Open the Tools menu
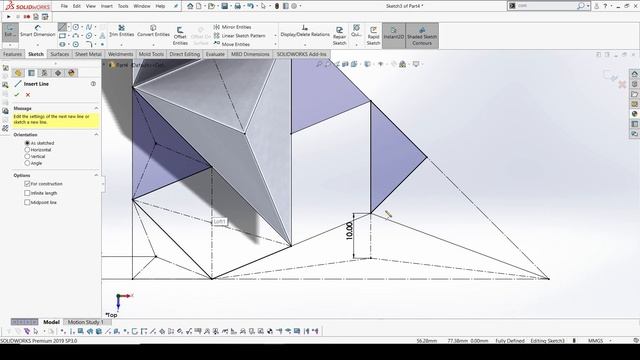Viewport: 640px width, 360px height. 123,6
